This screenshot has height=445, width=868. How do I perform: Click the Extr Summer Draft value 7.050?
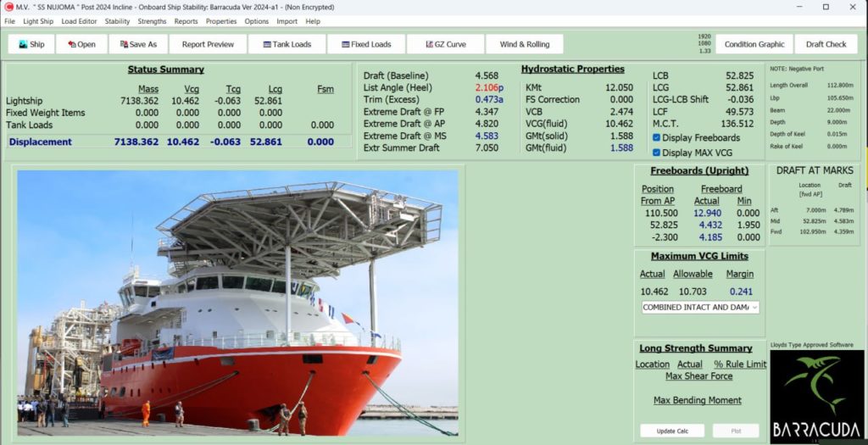[487, 147]
